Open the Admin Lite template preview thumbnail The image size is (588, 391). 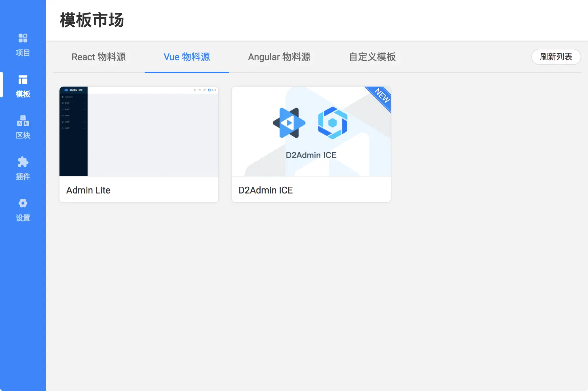(139, 131)
